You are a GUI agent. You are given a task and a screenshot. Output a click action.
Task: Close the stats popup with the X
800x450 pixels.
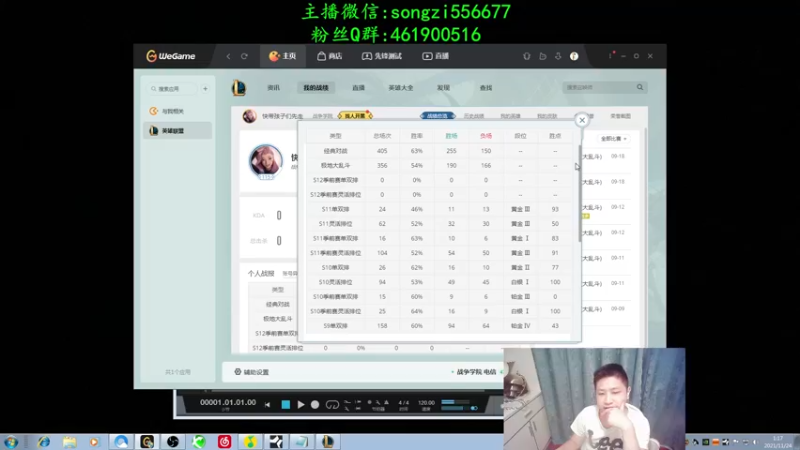tap(582, 120)
